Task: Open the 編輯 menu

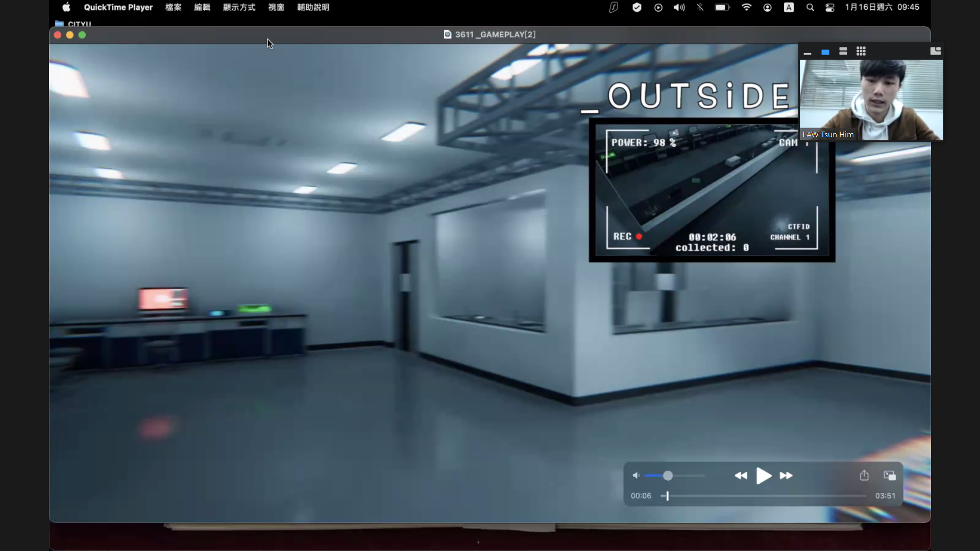Action: click(202, 7)
